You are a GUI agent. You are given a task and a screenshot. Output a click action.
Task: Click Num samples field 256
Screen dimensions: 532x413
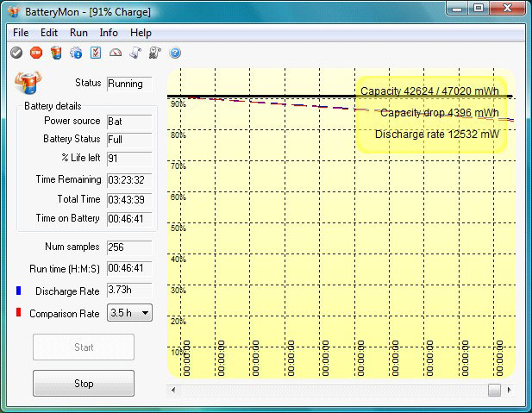point(129,247)
